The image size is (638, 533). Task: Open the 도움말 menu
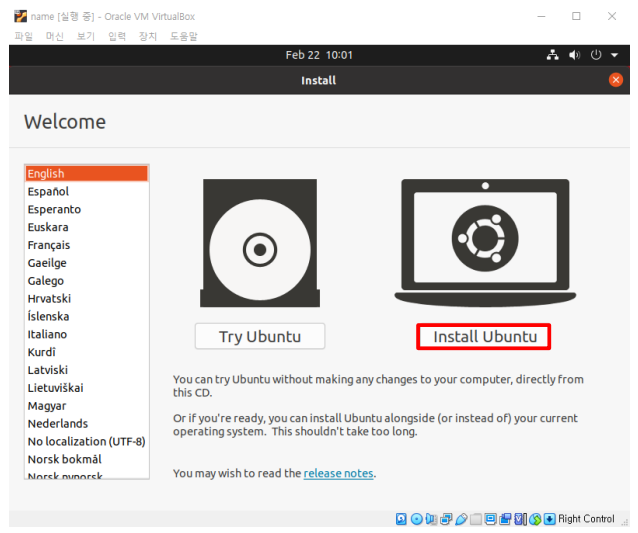[x=184, y=36]
